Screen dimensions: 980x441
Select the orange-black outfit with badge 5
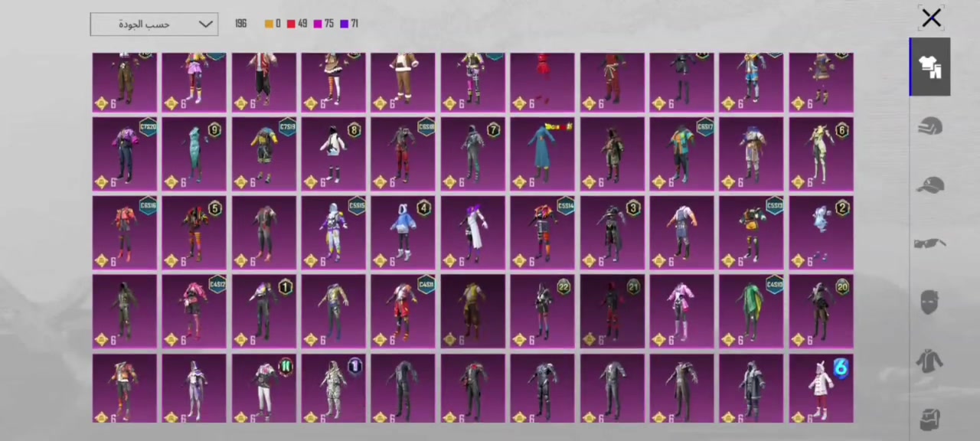194,233
